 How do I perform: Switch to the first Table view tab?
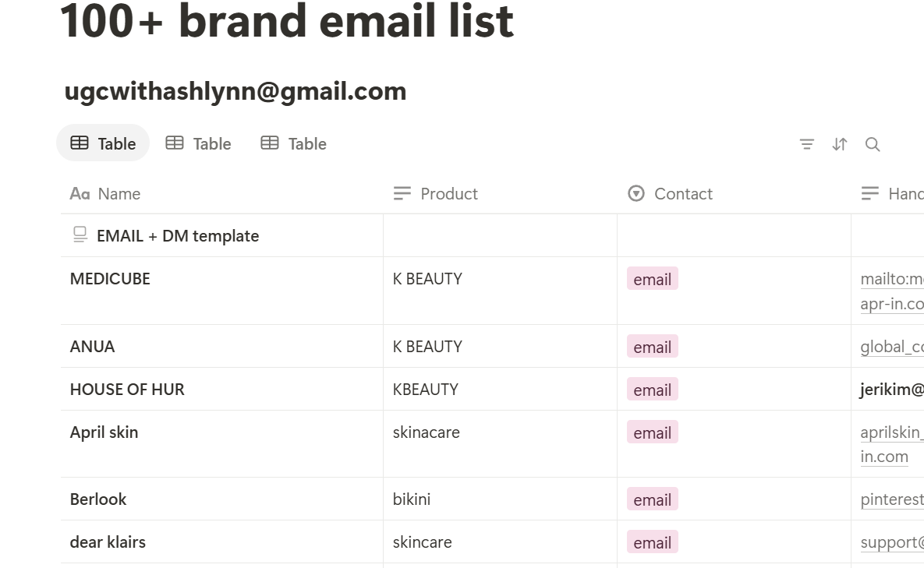coord(103,143)
